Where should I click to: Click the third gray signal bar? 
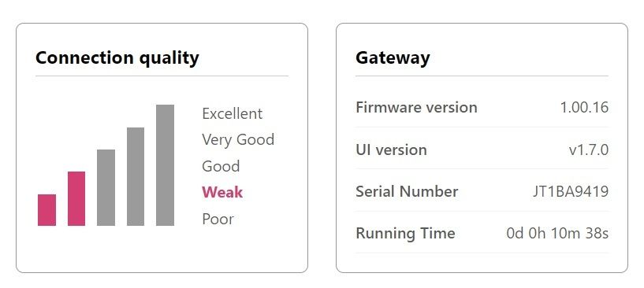pos(106,187)
